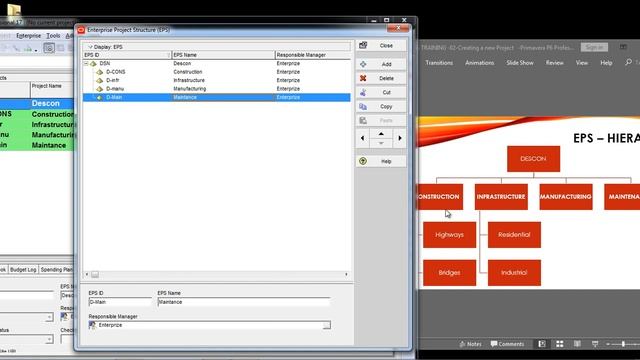Open PowerPoint View ribbon tab
The width and height of the screenshot is (640, 360).
tap(582, 63)
